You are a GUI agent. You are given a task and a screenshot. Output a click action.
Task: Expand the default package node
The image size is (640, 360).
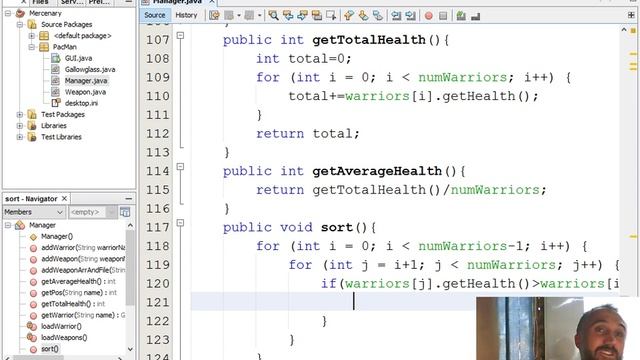[31, 36]
